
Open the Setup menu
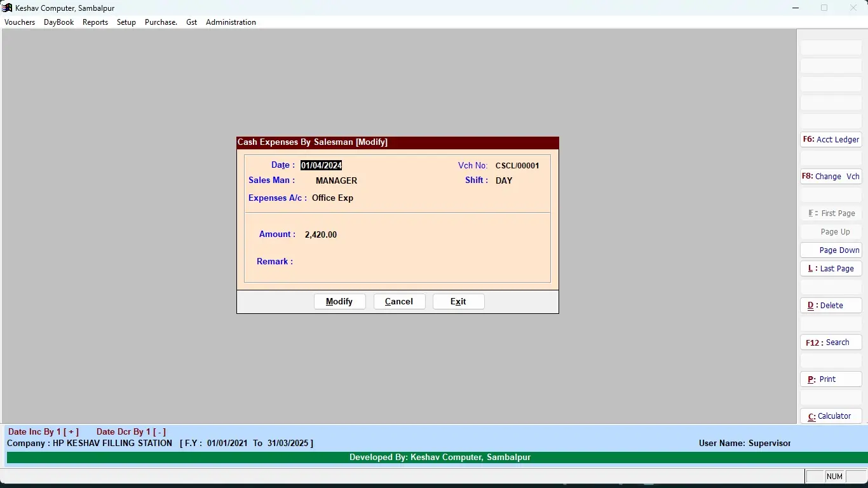click(126, 22)
